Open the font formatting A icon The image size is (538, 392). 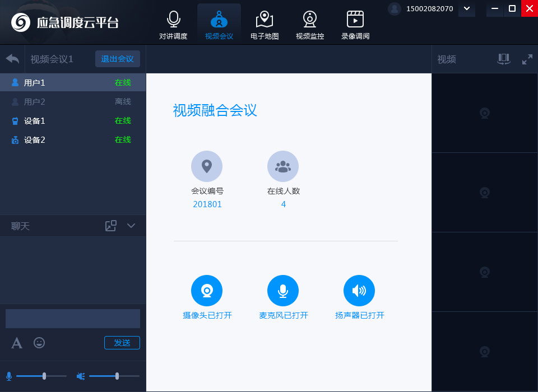click(17, 343)
